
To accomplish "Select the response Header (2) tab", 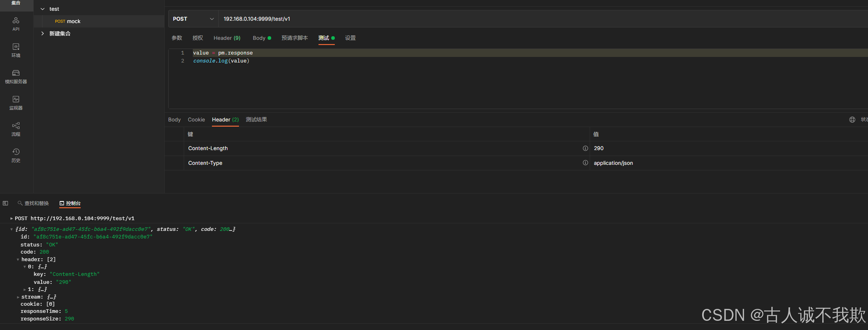I will click(x=225, y=119).
